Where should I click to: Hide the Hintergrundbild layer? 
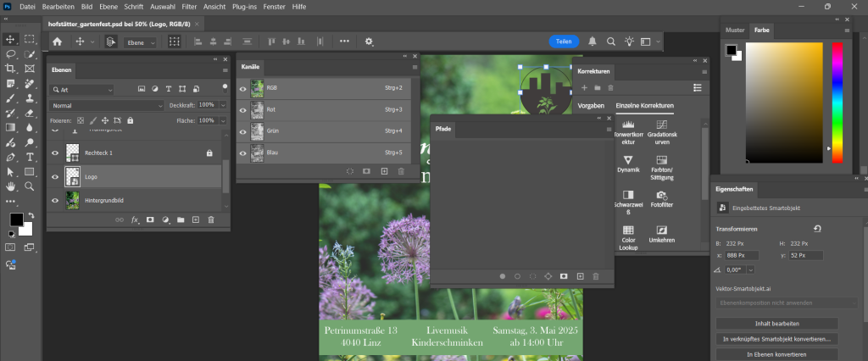[55, 200]
